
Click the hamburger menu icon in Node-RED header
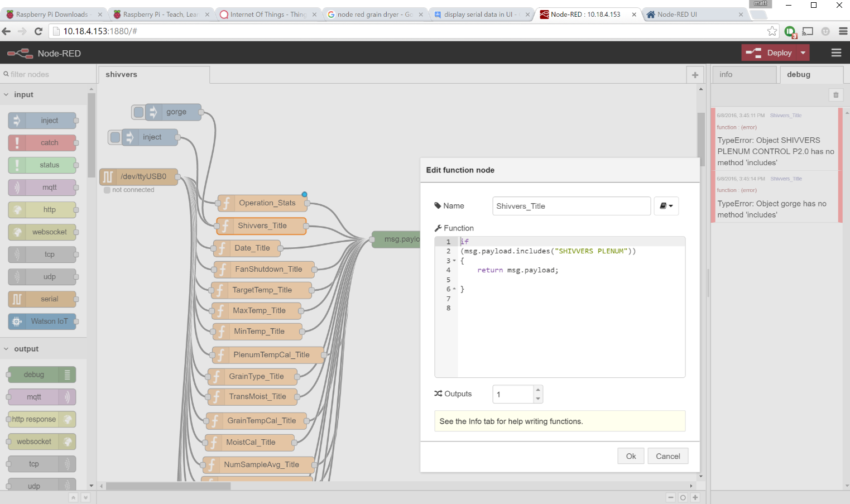tap(835, 53)
